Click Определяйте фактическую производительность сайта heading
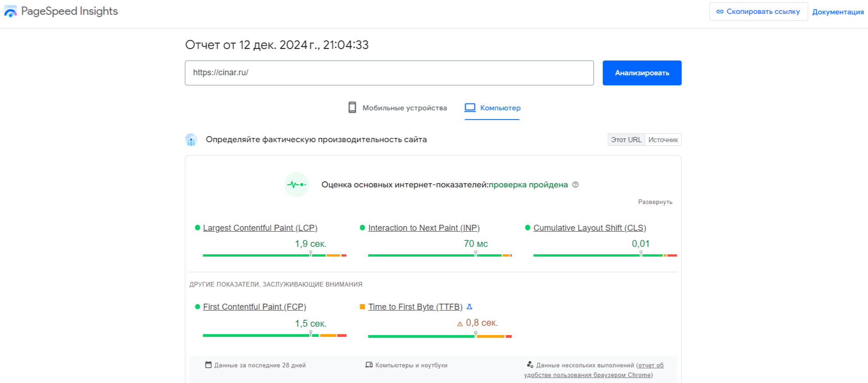The image size is (868, 383). [x=316, y=139]
